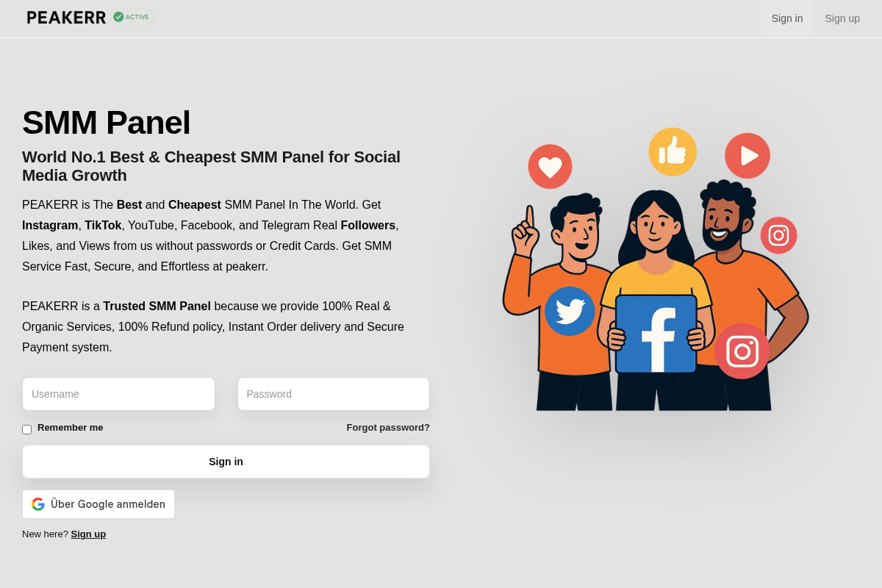Focus the Password input field

334,394
